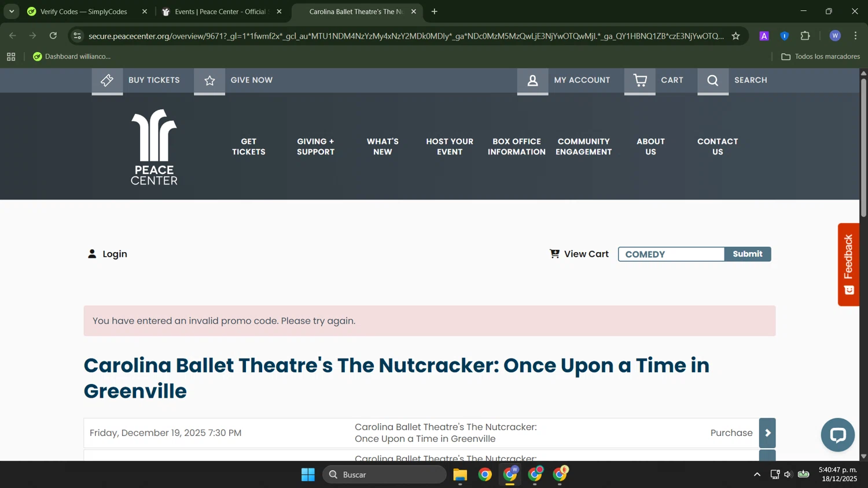Click the Nutcracker event title heading

396,378
